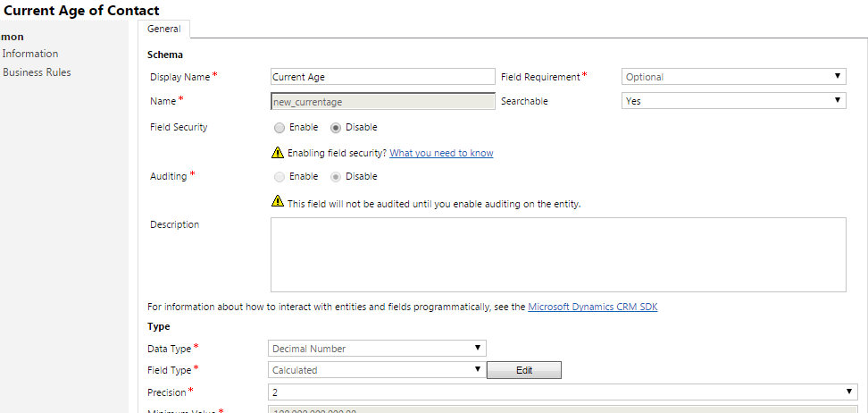Select Enable for Field Security

tap(280, 127)
